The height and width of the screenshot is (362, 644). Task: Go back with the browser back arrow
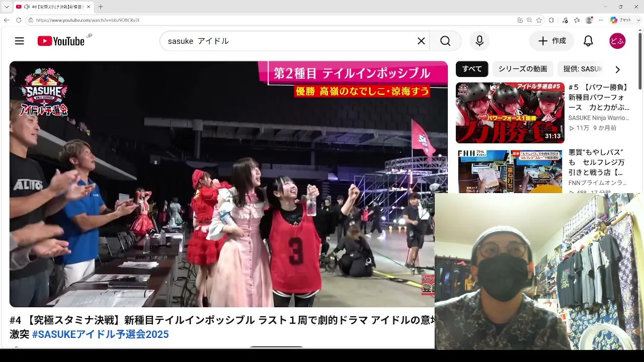click(7, 20)
